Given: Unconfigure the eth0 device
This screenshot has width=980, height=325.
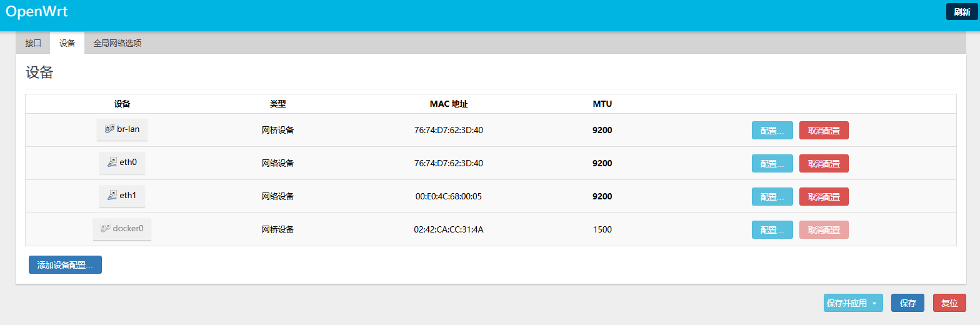Looking at the screenshot, I should [x=824, y=163].
